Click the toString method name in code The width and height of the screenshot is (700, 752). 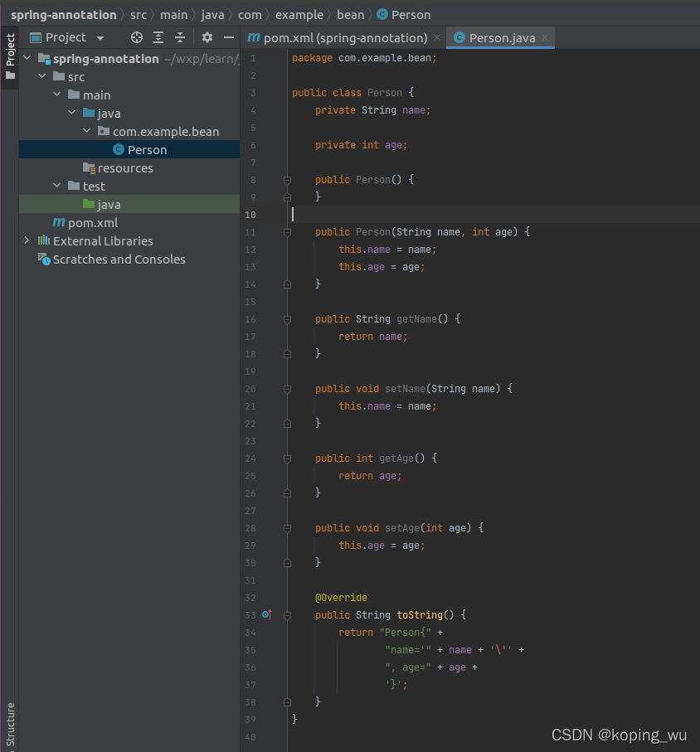click(x=420, y=615)
